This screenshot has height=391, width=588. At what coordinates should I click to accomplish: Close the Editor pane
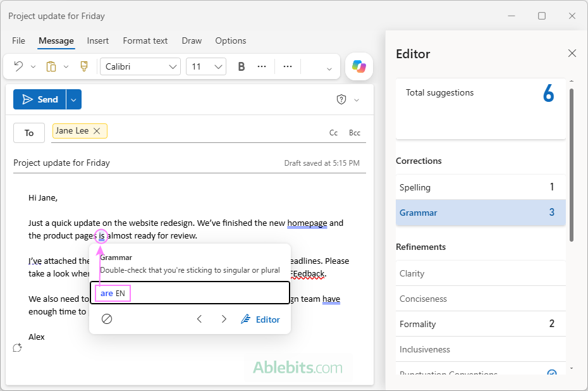click(572, 53)
